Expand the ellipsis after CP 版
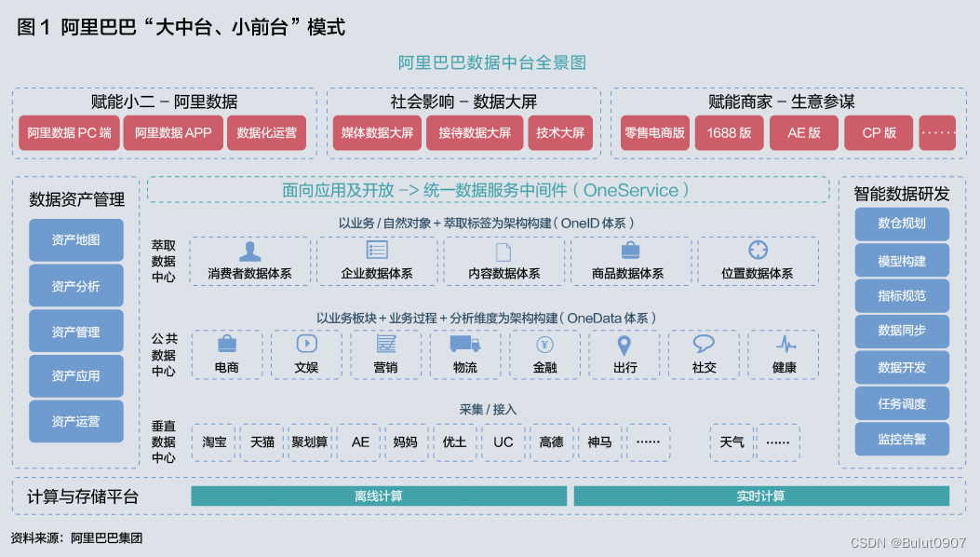The width and height of the screenshot is (980, 557). (x=936, y=132)
